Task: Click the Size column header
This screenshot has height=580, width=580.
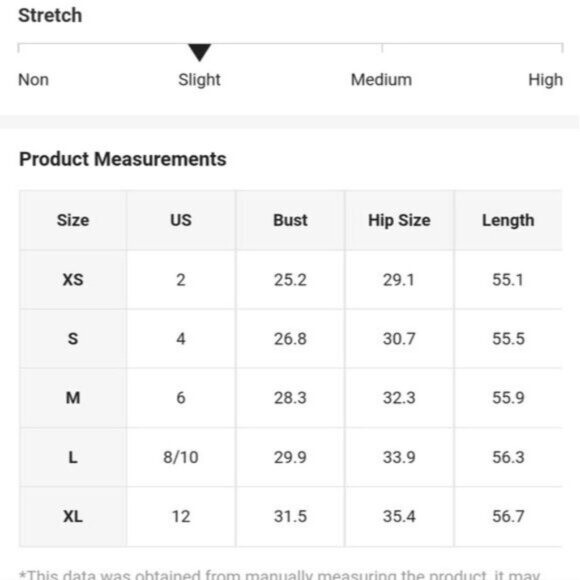Action: pos(73,220)
